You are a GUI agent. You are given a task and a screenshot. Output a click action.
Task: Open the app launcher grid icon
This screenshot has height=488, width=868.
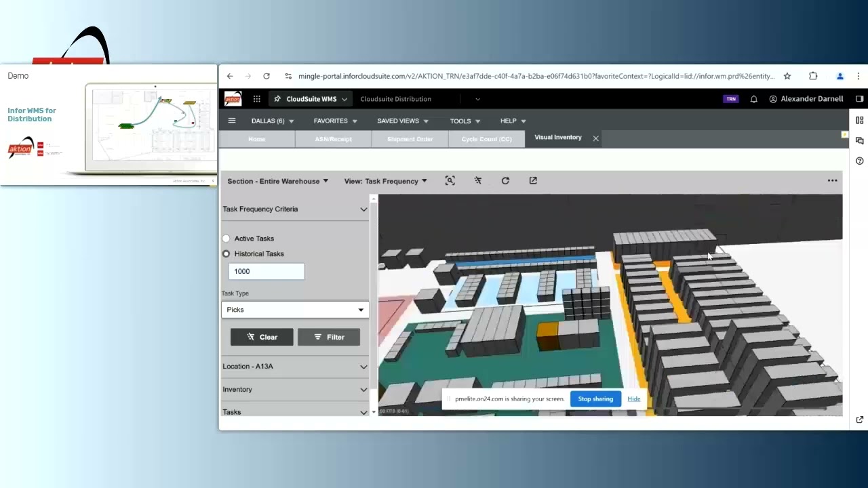click(256, 99)
